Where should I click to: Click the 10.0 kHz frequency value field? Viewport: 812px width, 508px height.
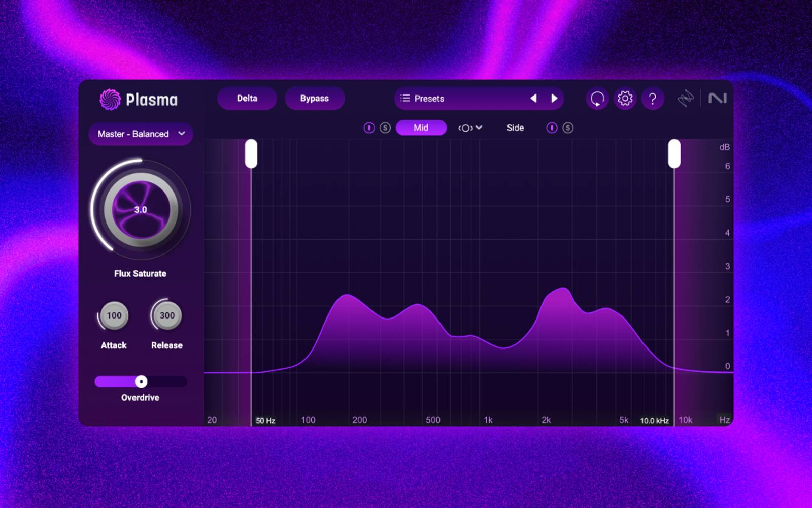[655, 421]
